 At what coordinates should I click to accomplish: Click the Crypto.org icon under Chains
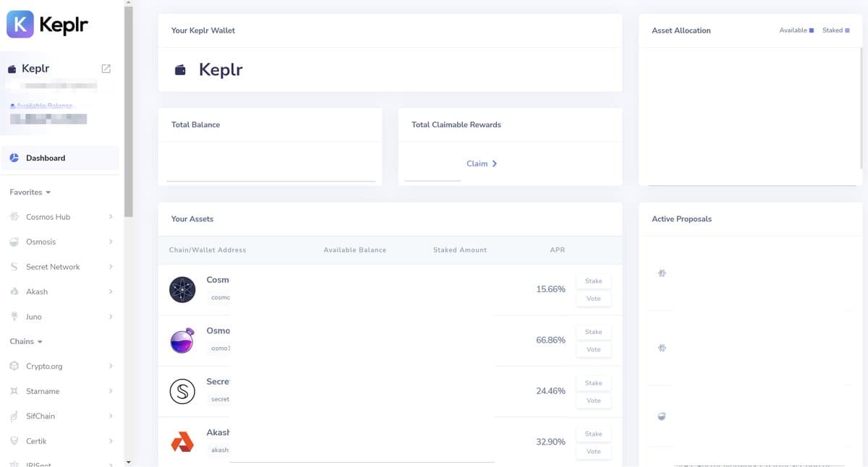point(13,366)
